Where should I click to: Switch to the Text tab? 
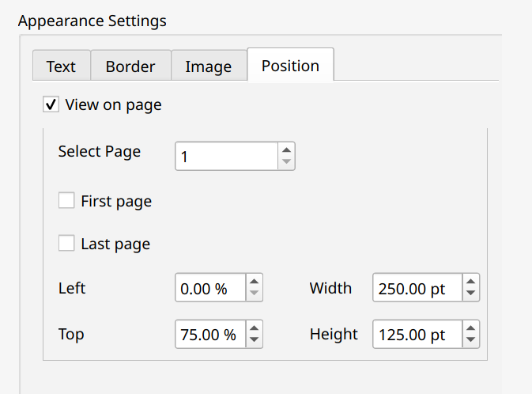[62, 66]
